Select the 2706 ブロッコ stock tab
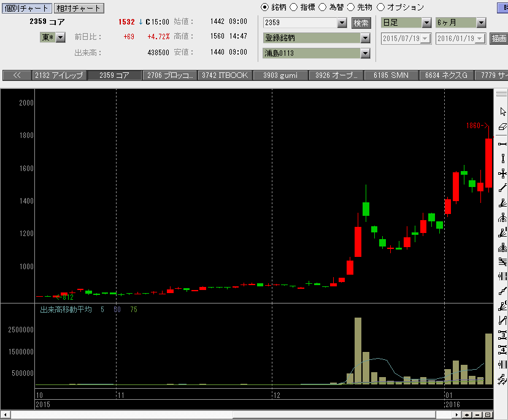This screenshot has width=508, height=420. pos(170,75)
